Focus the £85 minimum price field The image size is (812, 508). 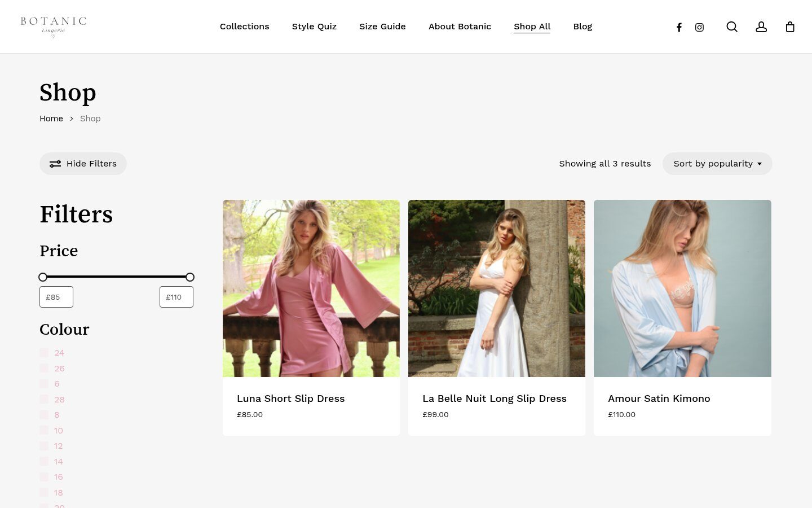tap(56, 297)
